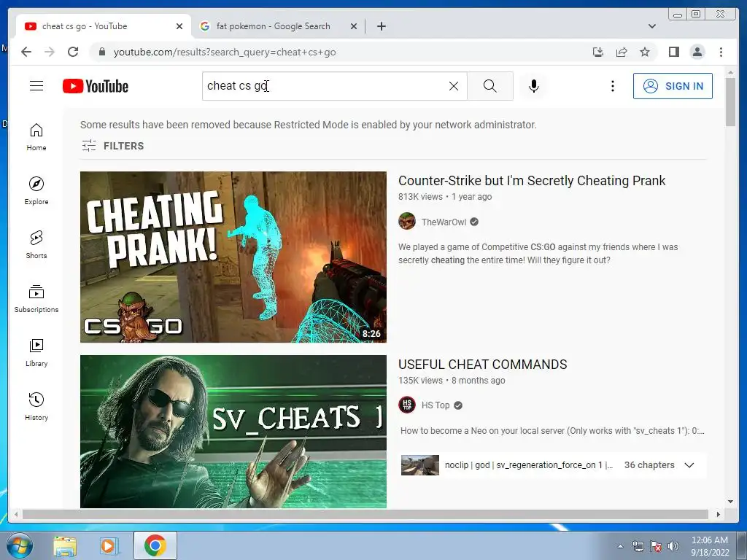Bookmark this page with the star
747x560 pixels.
[x=645, y=52]
